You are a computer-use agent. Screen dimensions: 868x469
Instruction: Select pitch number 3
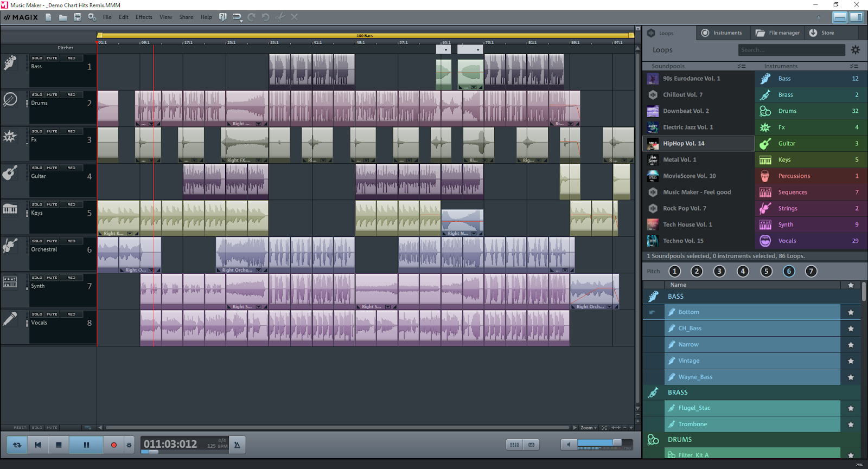click(719, 271)
